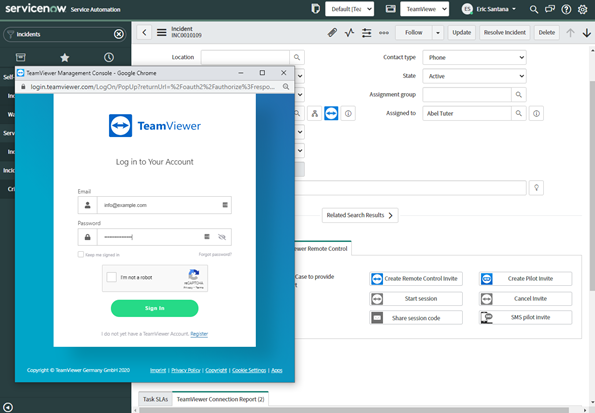Click the Location input field
This screenshot has height=413, width=595.
click(x=245, y=57)
